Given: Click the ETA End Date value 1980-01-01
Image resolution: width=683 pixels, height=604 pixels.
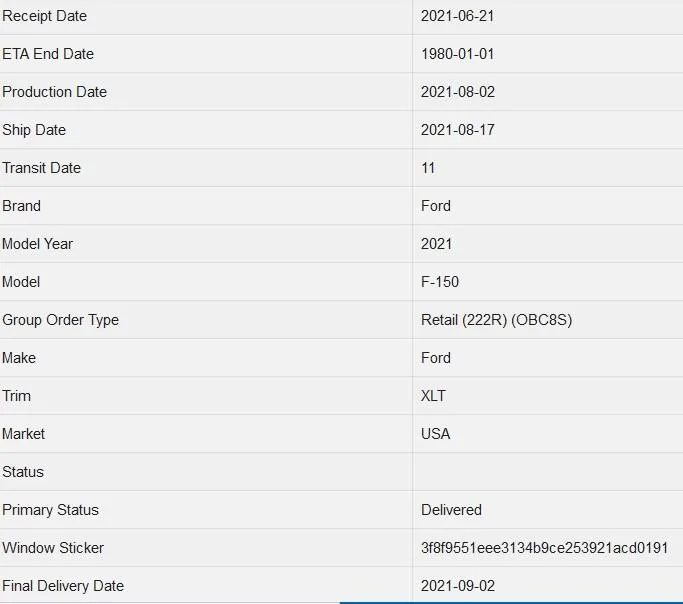Looking at the screenshot, I should 457,54.
